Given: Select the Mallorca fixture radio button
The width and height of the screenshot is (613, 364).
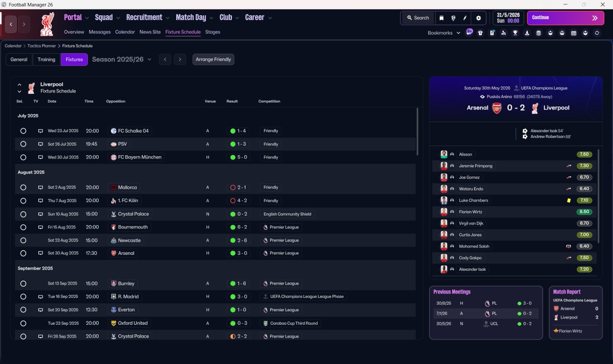Looking at the screenshot, I should 23,187.
